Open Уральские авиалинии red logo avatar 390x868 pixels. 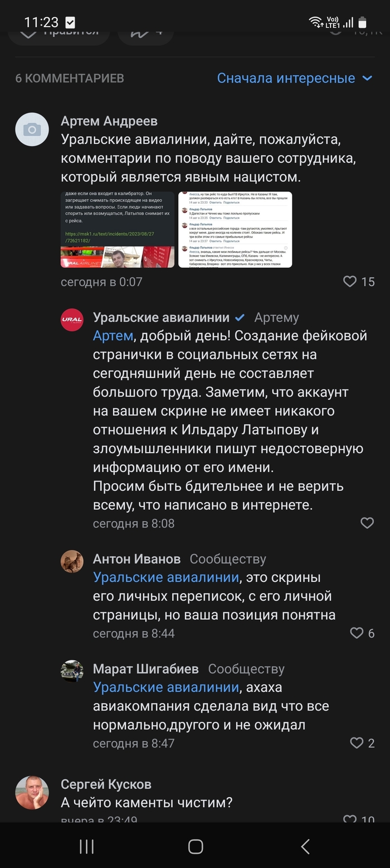72,320
